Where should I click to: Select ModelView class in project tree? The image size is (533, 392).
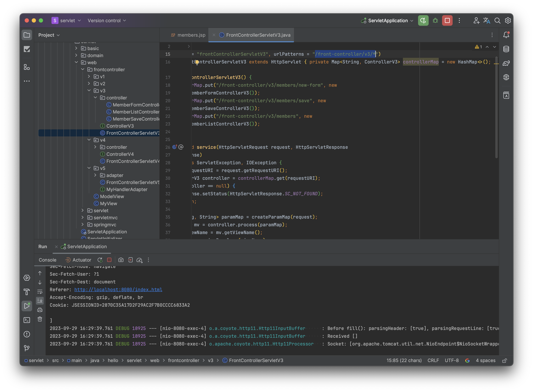point(109,196)
